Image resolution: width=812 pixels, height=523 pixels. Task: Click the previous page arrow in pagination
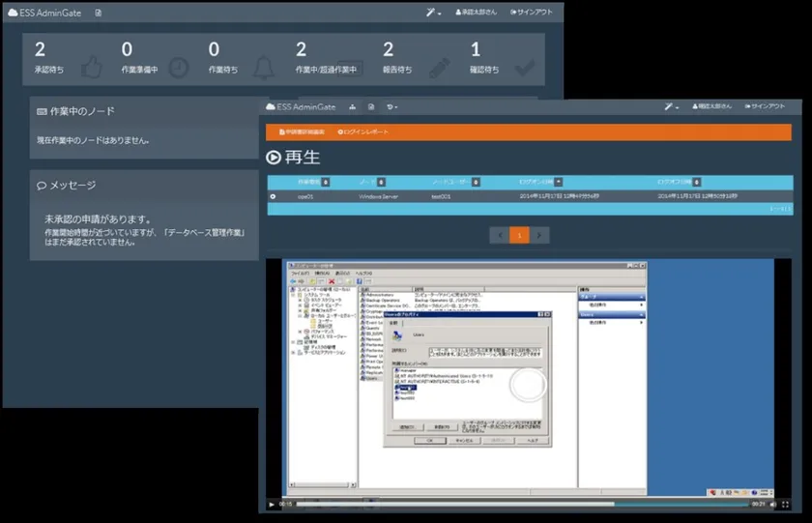(499, 235)
